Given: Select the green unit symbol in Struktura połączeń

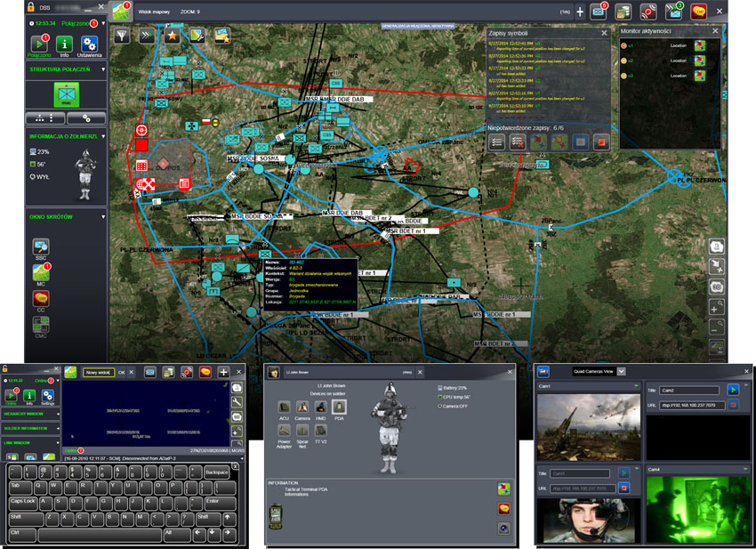Looking at the screenshot, I should point(66,94).
